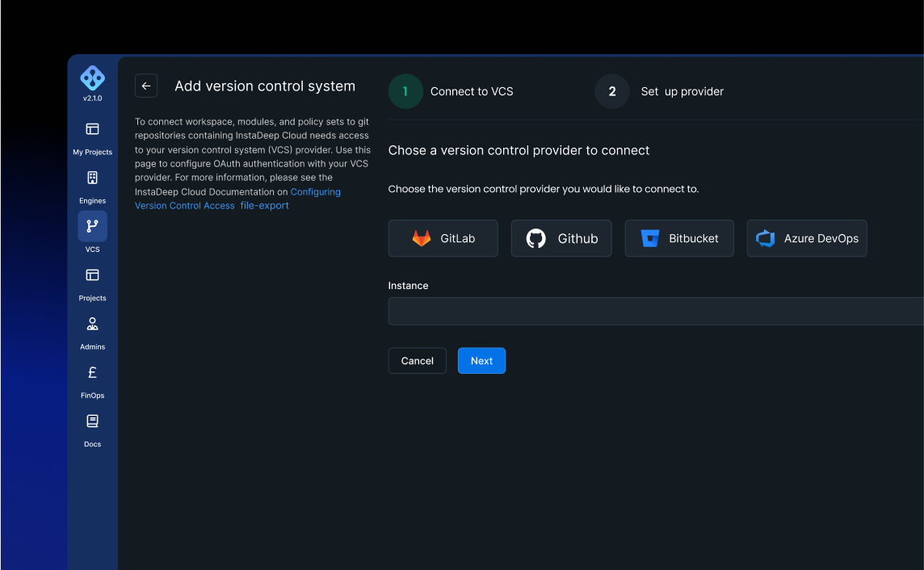This screenshot has width=924, height=570.
Task: Go to the Admins section
Action: point(93,334)
